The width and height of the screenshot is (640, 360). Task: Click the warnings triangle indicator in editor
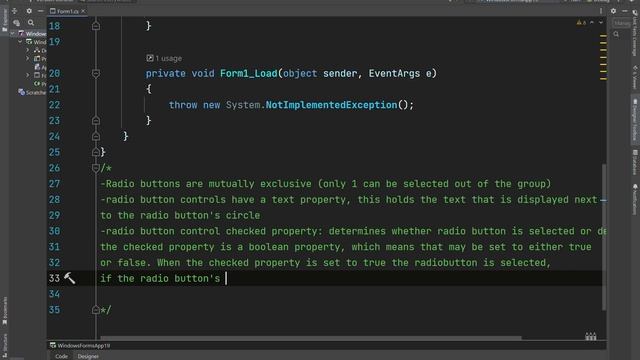(581, 23)
